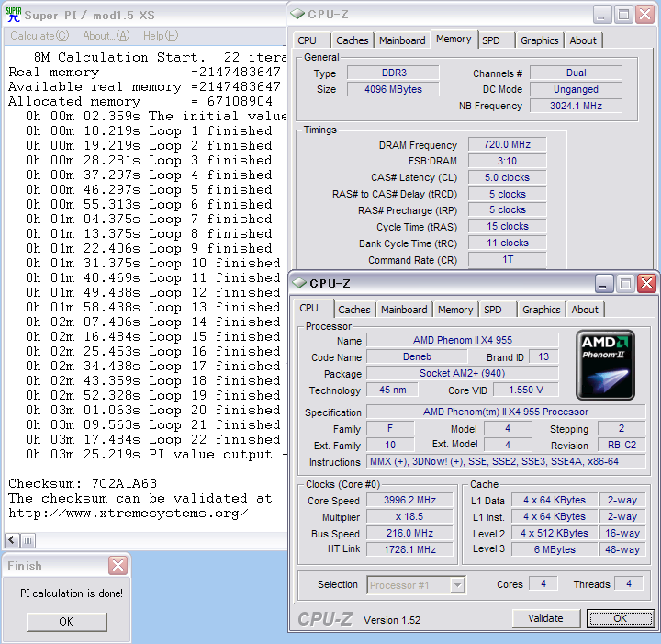Click the OK button in lower CPU-Z window

click(x=620, y=618)
